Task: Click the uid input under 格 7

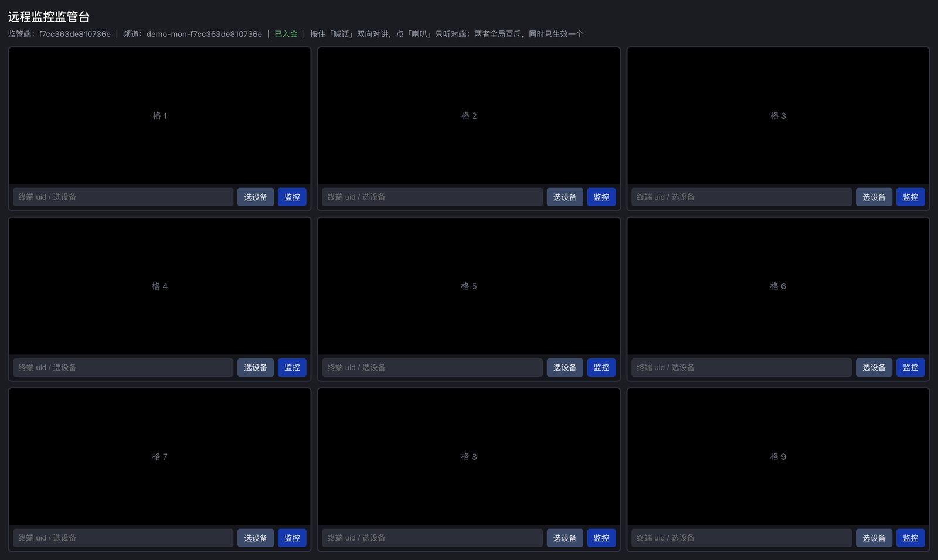Action: pyautogui.click(x=123, y=538)
